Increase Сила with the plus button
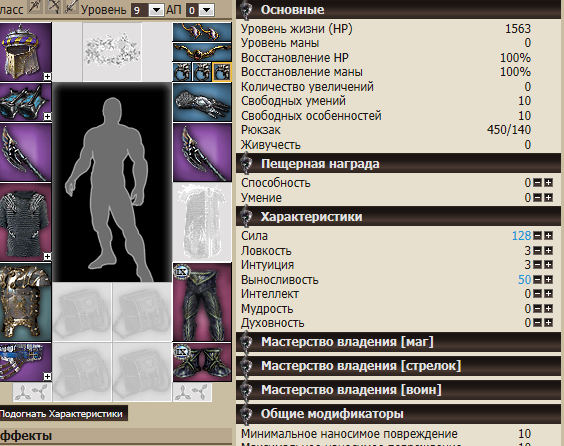Viewport: 564px width, 446px height. [549, 236]
